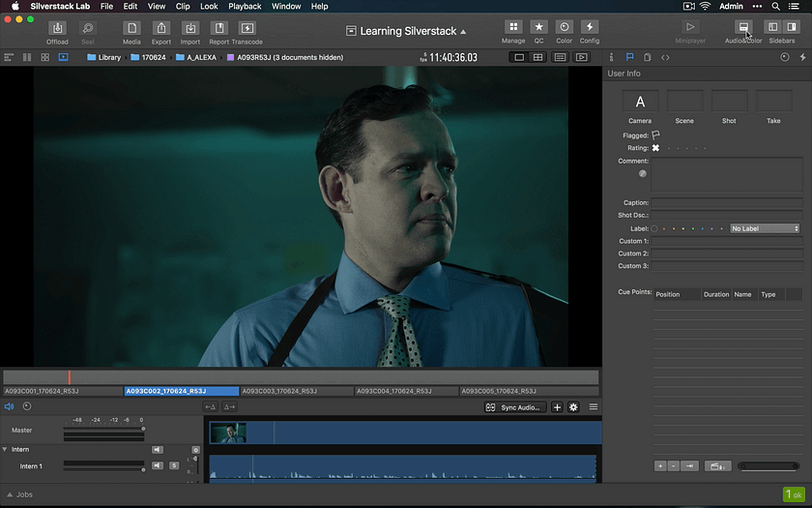Screen dimensions: 812x508
Task: Open the gear settings in audio panel
Action: click(x=573, y=407)
